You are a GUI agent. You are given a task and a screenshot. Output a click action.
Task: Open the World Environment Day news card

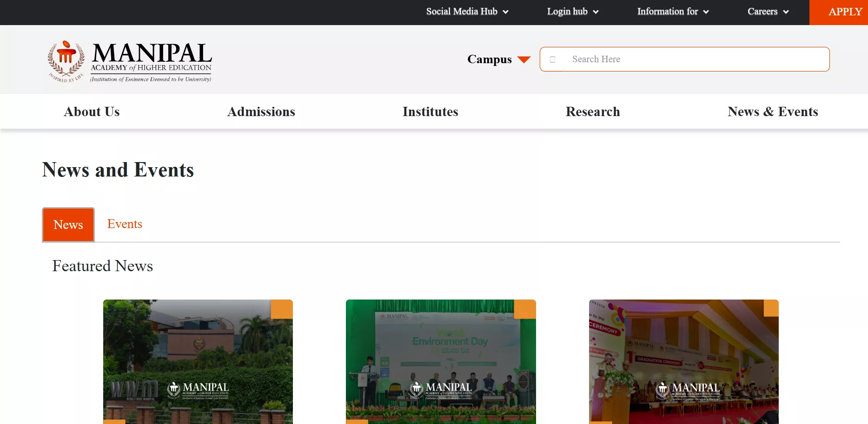441,362
